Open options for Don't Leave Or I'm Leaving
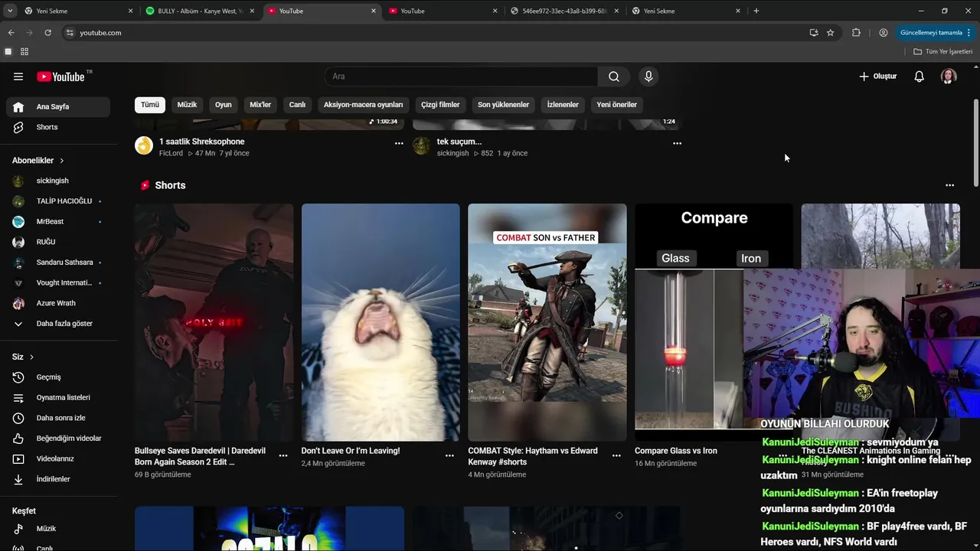The width and height of the screenshot is (980, 551). [449, 455]
